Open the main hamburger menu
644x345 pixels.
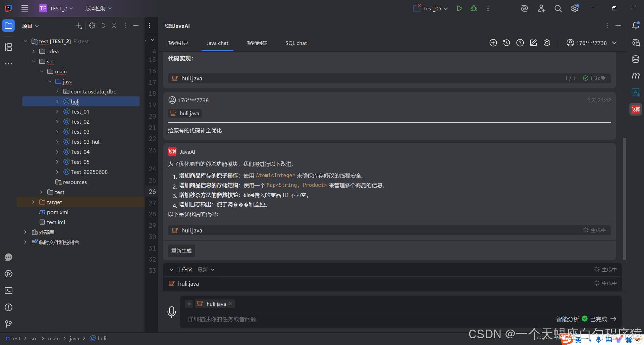[x=25, y=8]
